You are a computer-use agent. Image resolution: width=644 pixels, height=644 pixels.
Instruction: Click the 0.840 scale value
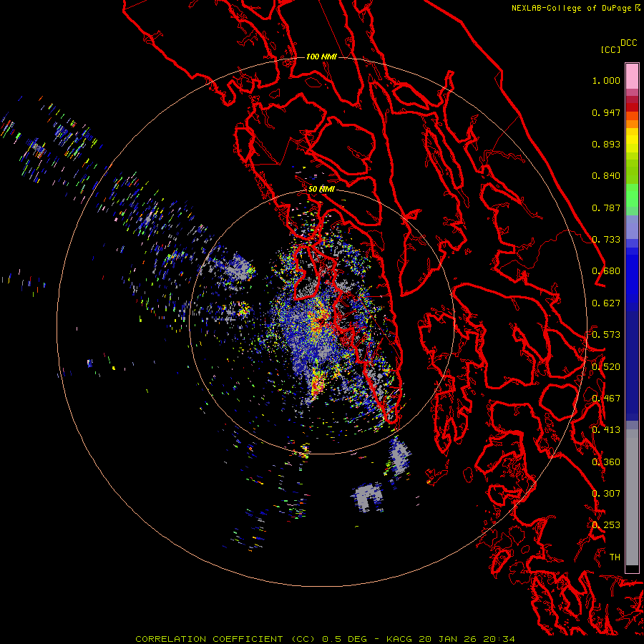(x=606, y=176)
